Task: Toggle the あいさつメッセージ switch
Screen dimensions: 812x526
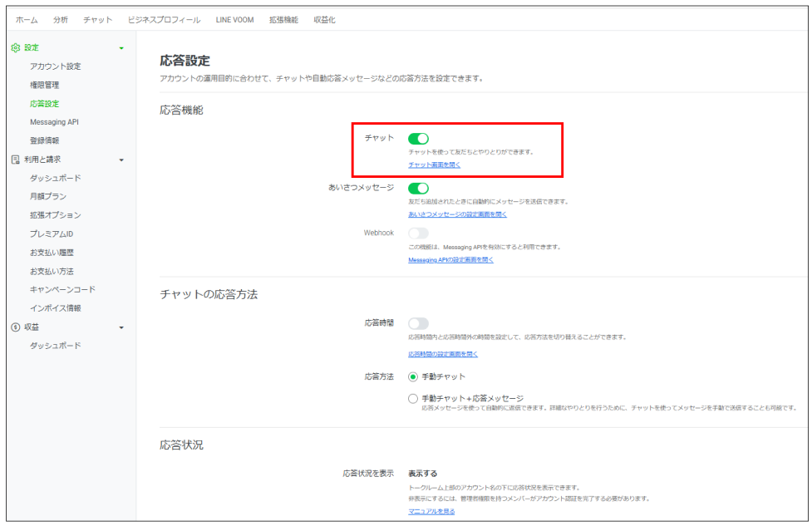Action: [418, 189]
